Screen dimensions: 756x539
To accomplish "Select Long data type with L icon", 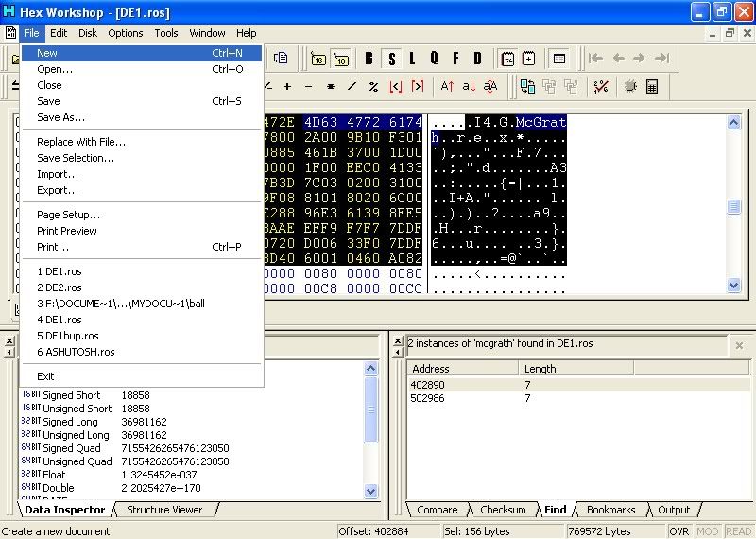I will pyautogui.click(x=412, y=59).
